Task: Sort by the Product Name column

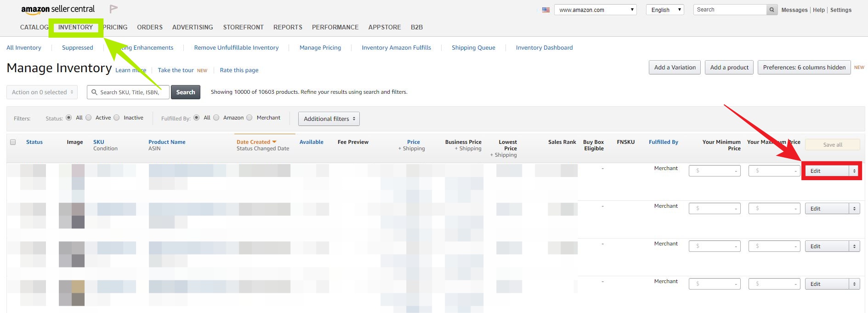Action: 167,142
